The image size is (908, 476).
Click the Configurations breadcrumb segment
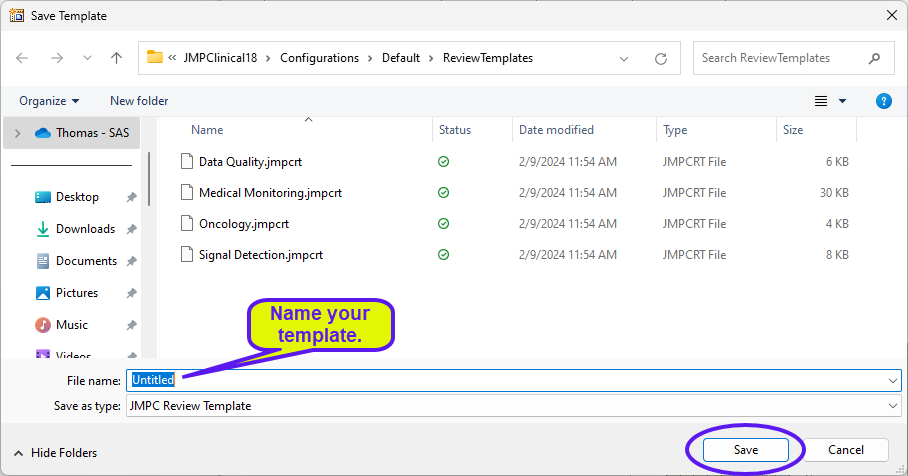point(319,58)
